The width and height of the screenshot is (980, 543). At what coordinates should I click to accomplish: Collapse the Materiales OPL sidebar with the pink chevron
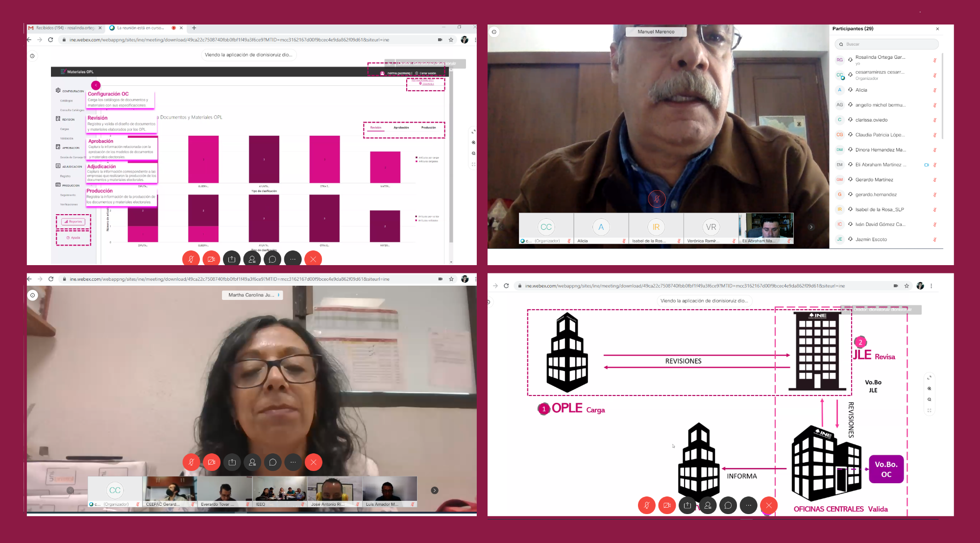(x=96, y=85)
